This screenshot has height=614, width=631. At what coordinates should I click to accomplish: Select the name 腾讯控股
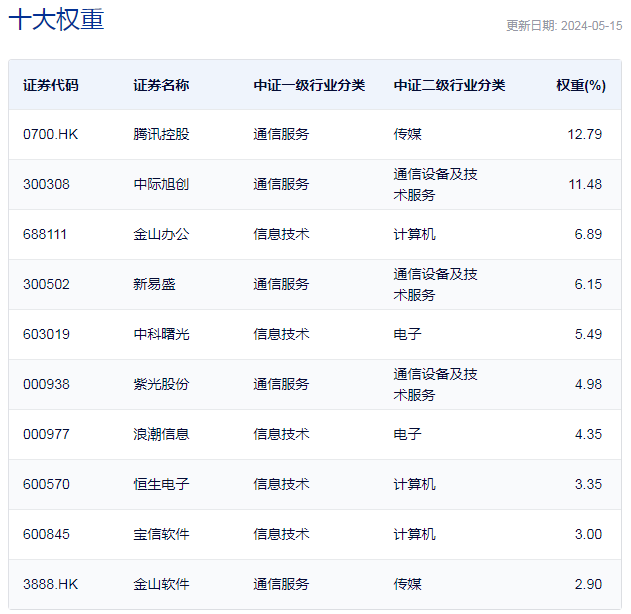[x=161, y=134]
